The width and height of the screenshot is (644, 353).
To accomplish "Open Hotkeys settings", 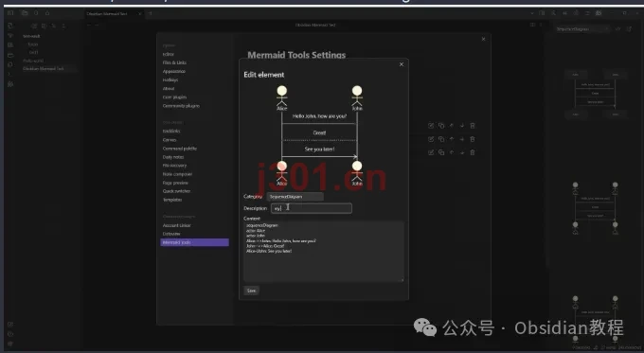I will tap(170, 80).
